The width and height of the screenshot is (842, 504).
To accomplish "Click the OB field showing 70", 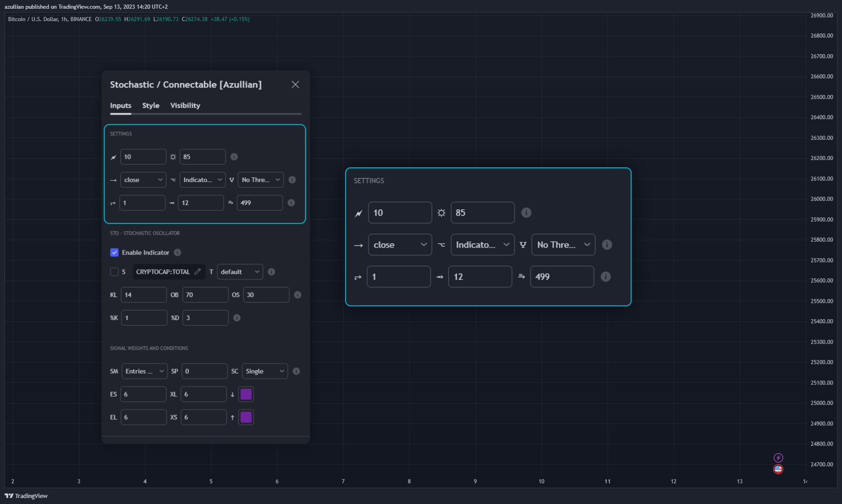I will (x=205, y=295).
